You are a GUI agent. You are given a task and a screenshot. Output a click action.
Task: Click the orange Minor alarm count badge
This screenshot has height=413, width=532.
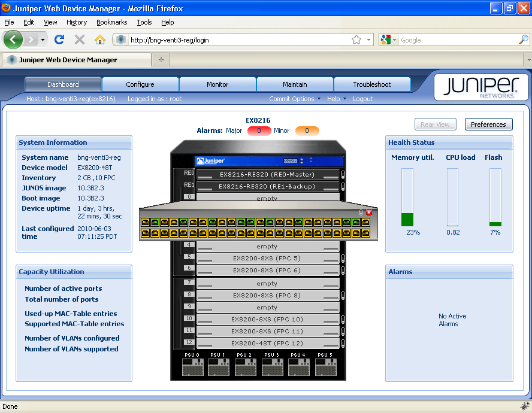307,130
